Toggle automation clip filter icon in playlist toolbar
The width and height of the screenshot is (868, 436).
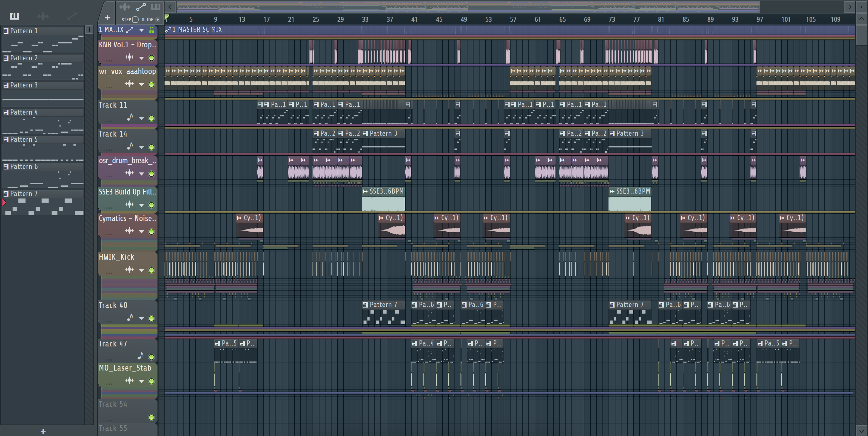141,7
